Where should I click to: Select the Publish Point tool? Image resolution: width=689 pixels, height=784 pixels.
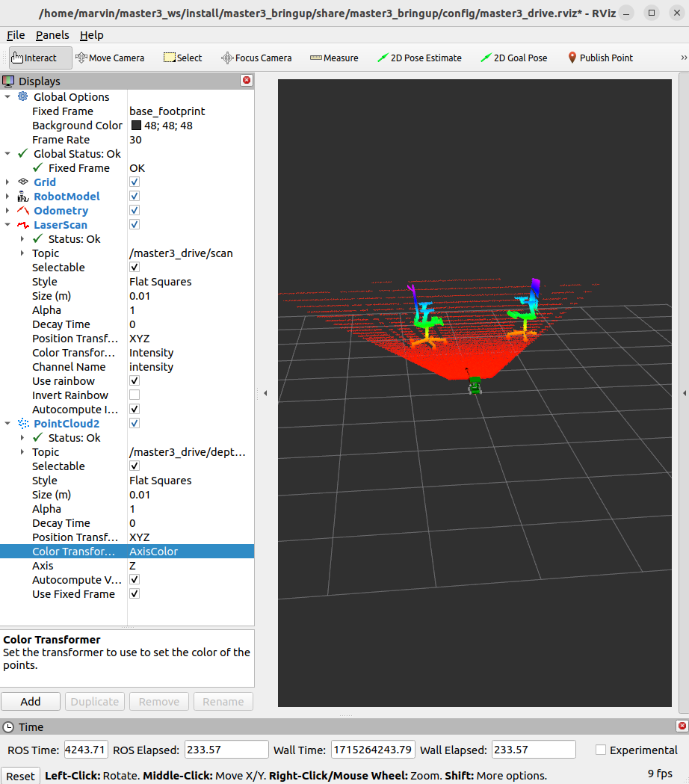(599, 58)
